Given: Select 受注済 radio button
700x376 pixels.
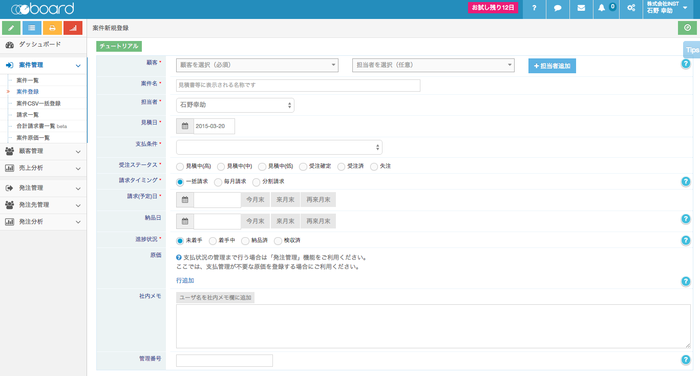Looking at the screenshot, I should (342, 167).
